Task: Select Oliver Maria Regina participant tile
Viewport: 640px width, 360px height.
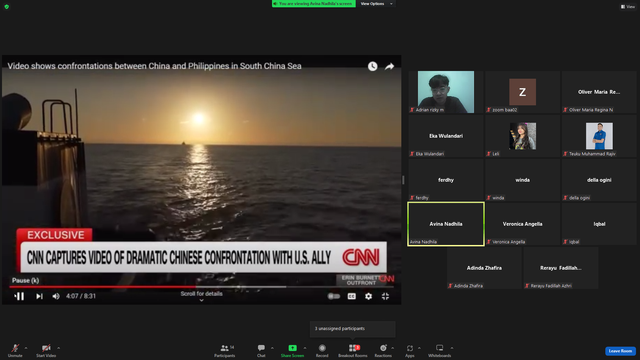Action: click(x=599, y=92)
